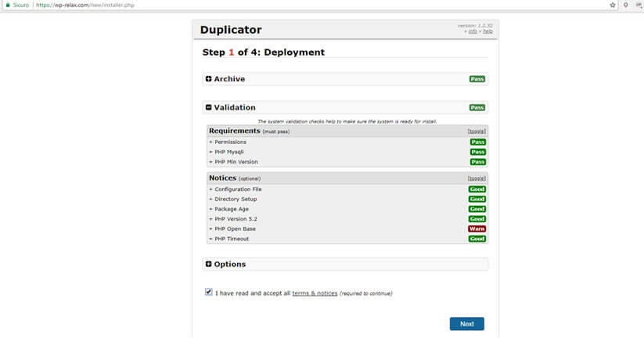Image resolution: width=644 pixels, height=338 pixels.
Task: Expand Permissions requirement details
Action: [x=228, y=142]
